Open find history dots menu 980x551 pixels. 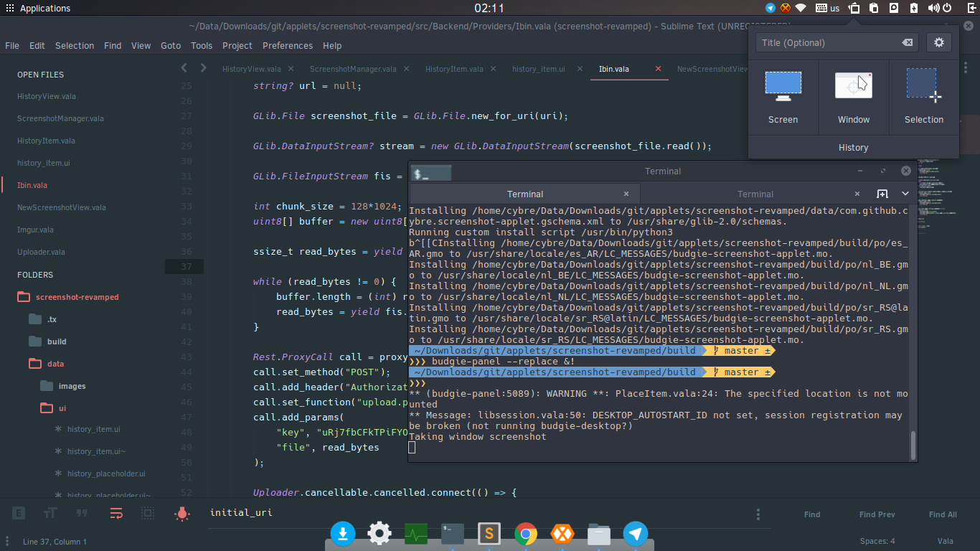(758, 514)
